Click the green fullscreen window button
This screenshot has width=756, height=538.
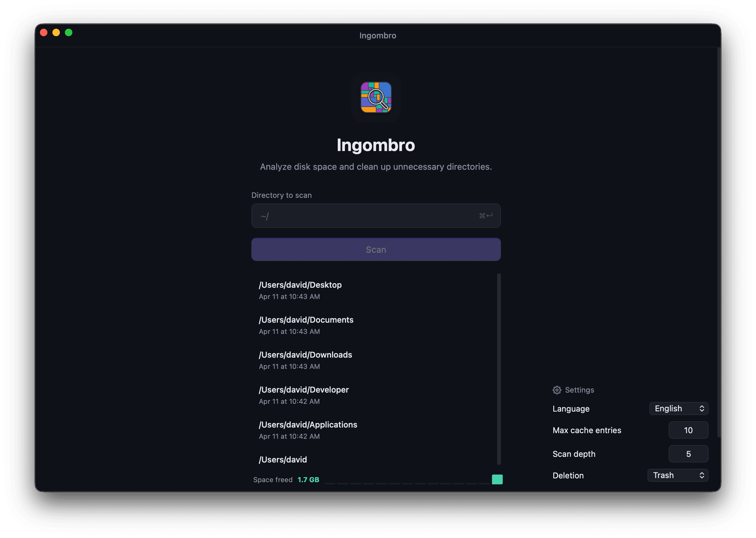(69, 32)
